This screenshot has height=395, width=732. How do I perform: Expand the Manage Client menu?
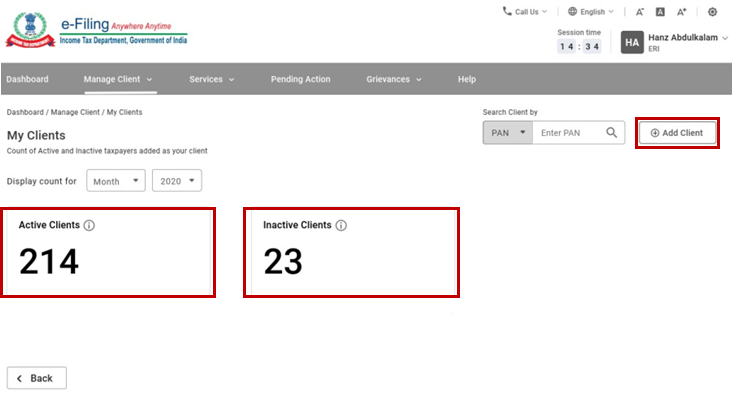click(118, 79)
